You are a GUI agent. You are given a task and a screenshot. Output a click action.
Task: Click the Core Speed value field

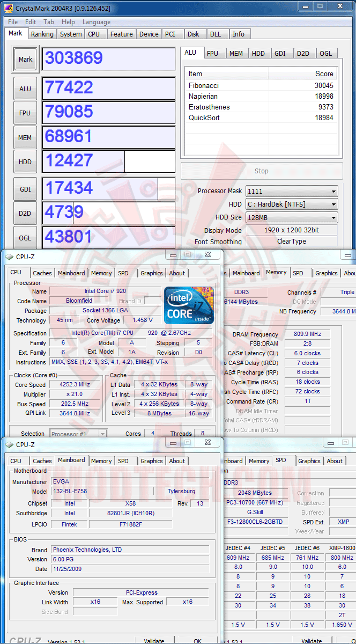(75, 384)
